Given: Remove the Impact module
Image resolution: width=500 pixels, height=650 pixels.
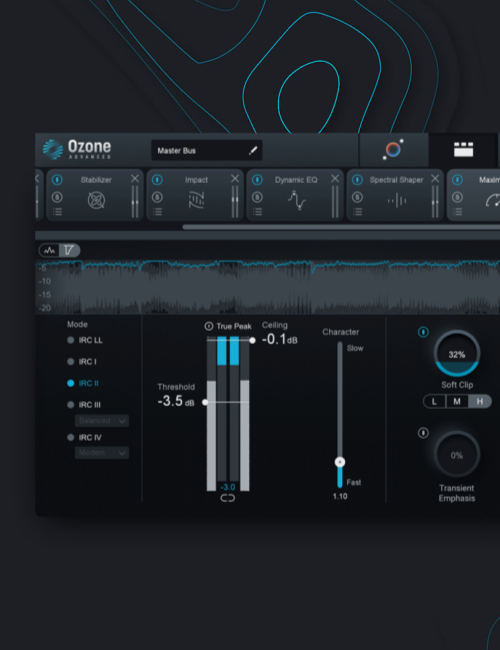Looking at the screenshot, I should point(235,178).
